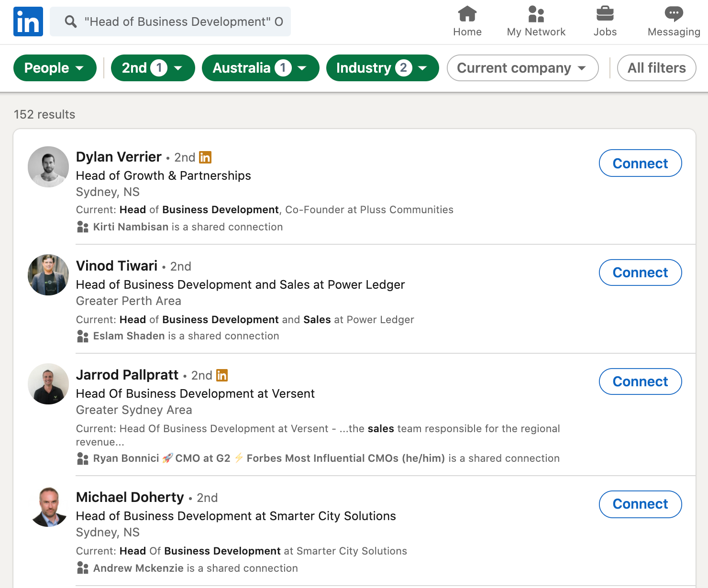
Task: Open the Jobs briefcase icon
Action: coord(605,15)
